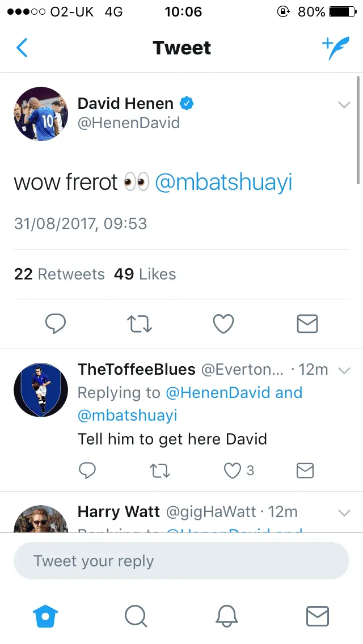363x644 pixels.
Task: Open dropdown menu on David Henen's tweet
Action: (344, 105)
